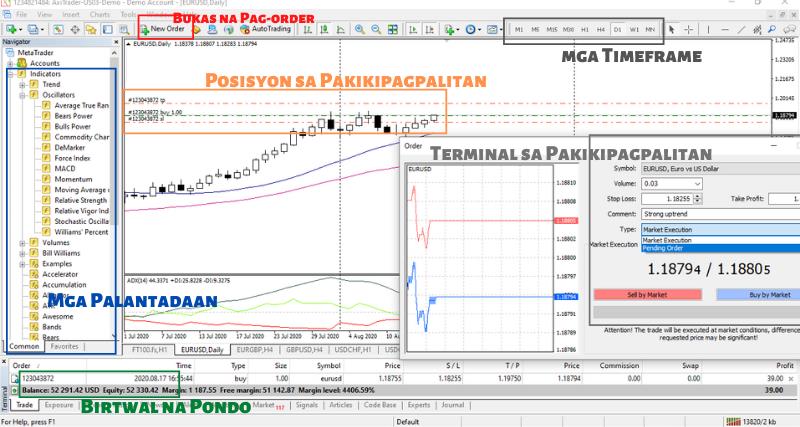Viewport: 800px width, 427px height.
Task: Click the bar chart type icon
Action: coord(308,30)
